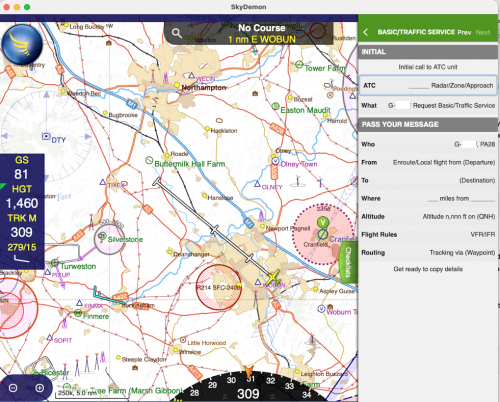Select the Turweston airfield symbol

click(x=55, y=263)
